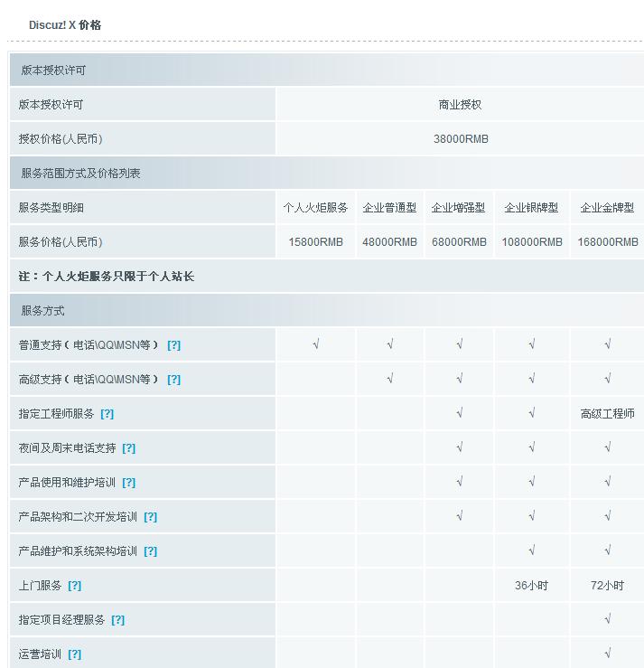Viewport: 644px width, 668px height.
Task: Click 高级支持 checkmark under 企业普通型
Action: click(x=389, y=379)
